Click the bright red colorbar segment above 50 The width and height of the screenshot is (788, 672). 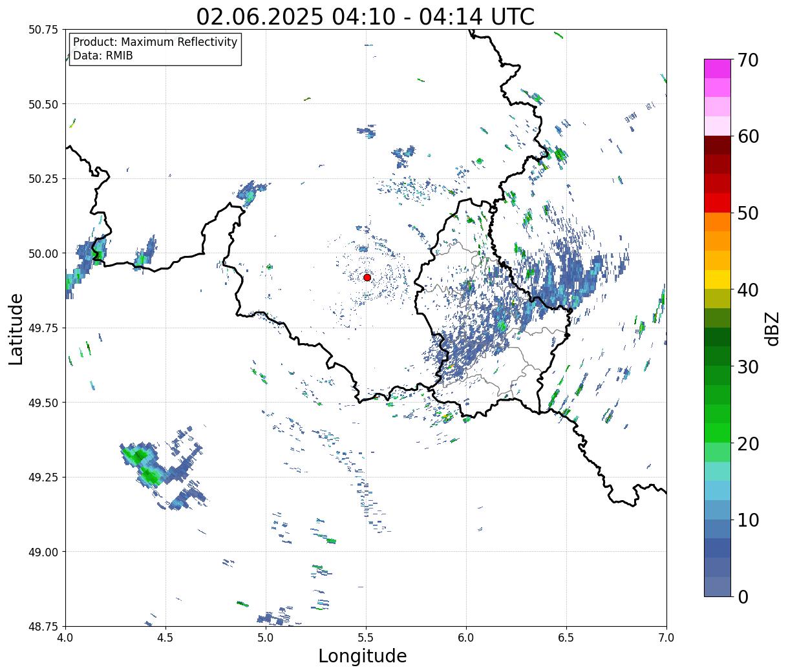[x=718, y=203]
